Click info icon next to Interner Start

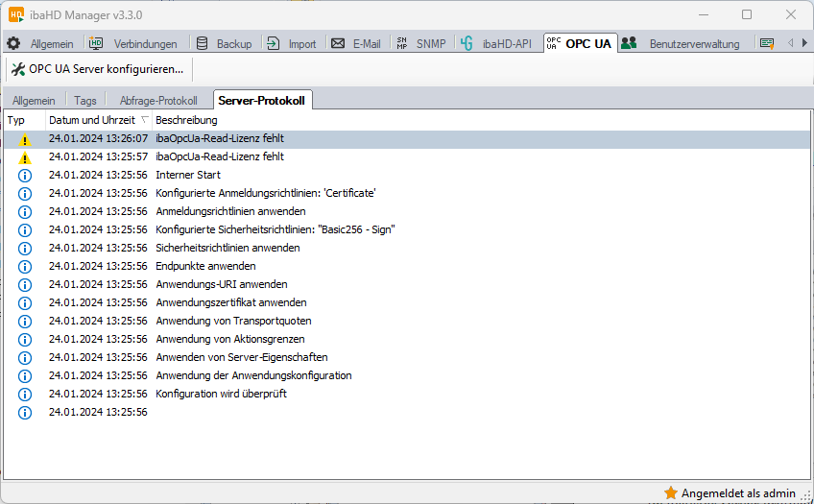(x=25, y=176)
